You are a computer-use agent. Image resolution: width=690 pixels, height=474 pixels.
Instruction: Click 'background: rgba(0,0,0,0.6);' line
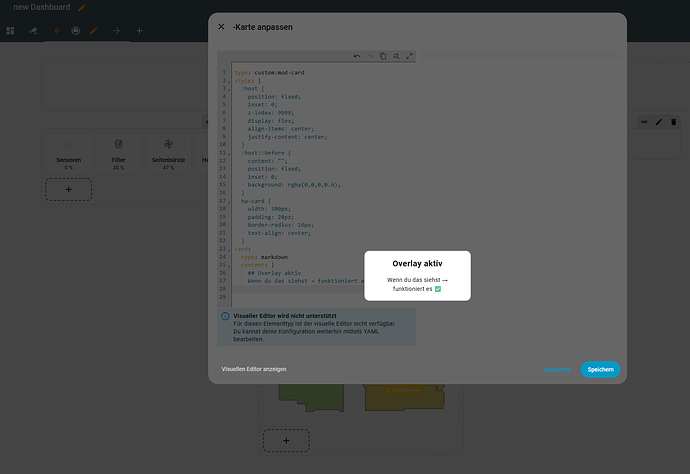pyautogui.click(x=294, y=185)
